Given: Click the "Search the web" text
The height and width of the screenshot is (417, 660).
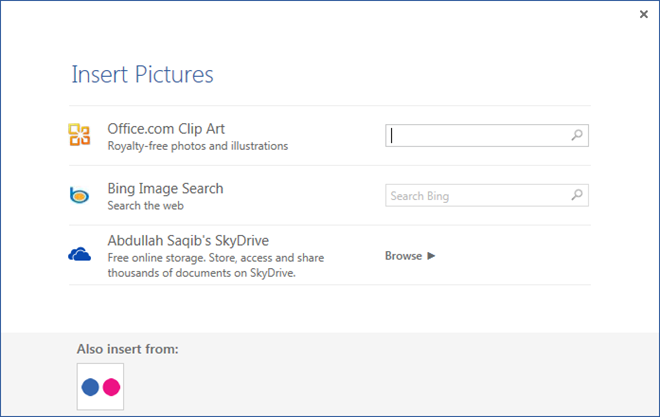Looking at the screenshot, I should [x=146, y=206].
